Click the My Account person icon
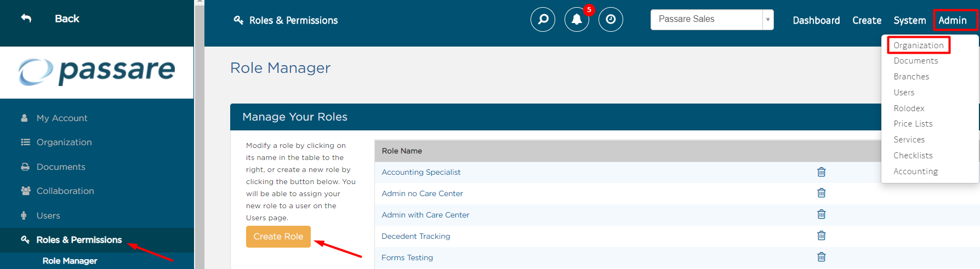980x269 pixels. tap(24, 118)
